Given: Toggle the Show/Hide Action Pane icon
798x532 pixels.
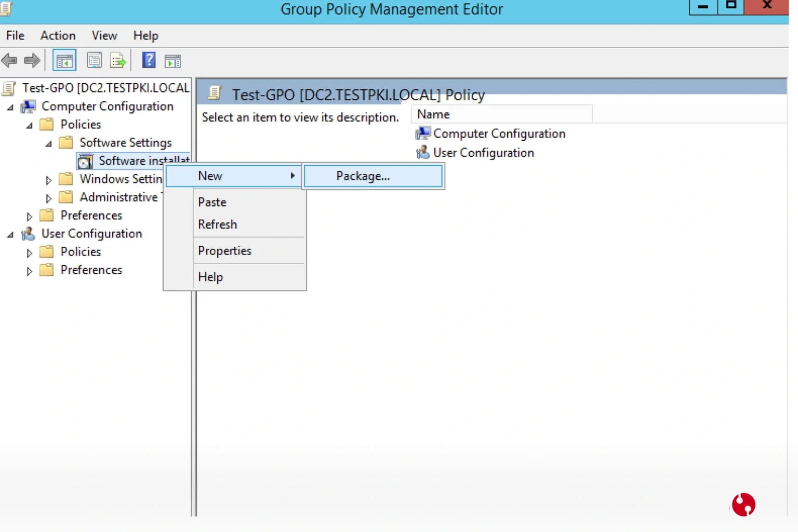Looking at the screenshot, I should click(172, 61).
